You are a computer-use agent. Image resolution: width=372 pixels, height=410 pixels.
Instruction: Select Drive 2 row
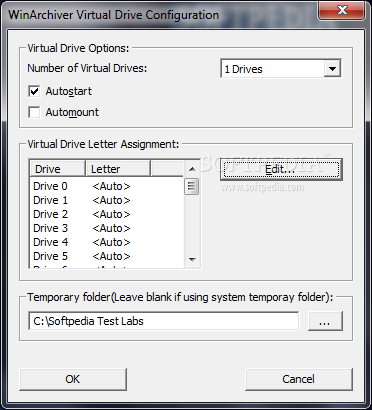107,214
